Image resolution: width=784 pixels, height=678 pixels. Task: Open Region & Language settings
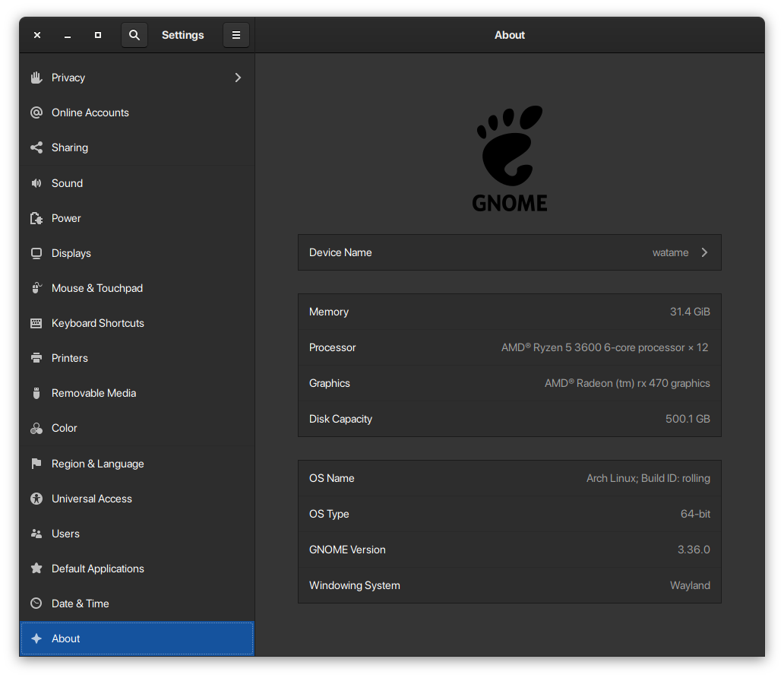(137, 464)
